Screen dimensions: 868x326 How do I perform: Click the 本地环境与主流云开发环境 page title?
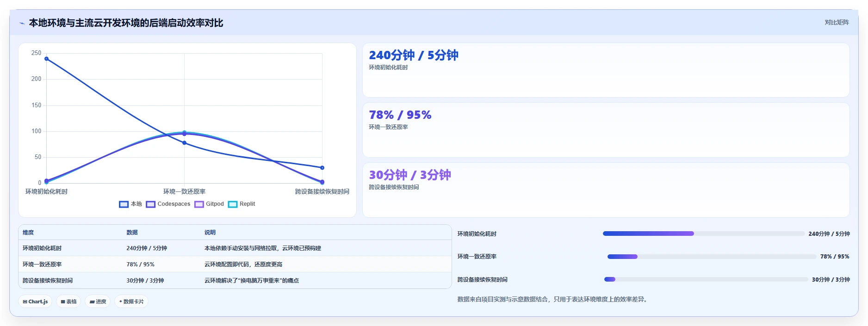point(126,23)
